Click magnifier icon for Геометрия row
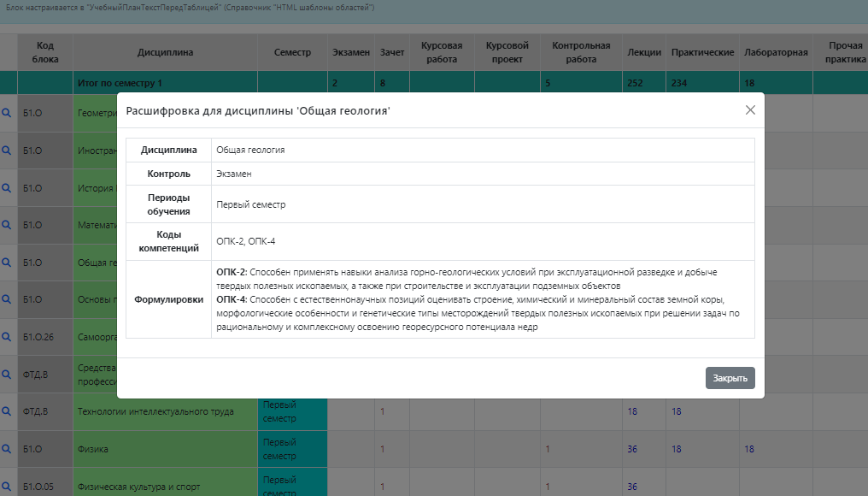 coord(6,113)
